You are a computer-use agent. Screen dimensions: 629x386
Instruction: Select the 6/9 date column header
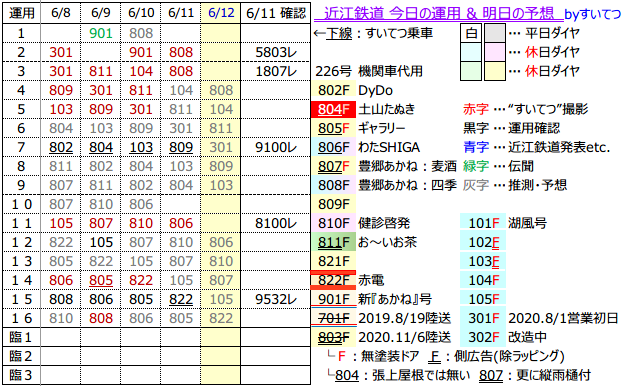tap(100, 13)
